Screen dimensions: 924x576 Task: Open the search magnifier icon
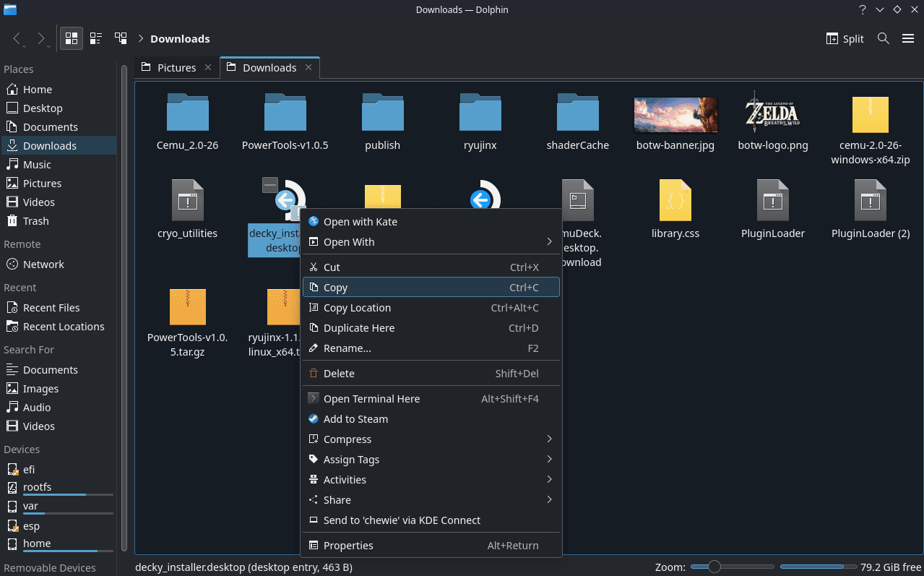(x=883, y=38)
